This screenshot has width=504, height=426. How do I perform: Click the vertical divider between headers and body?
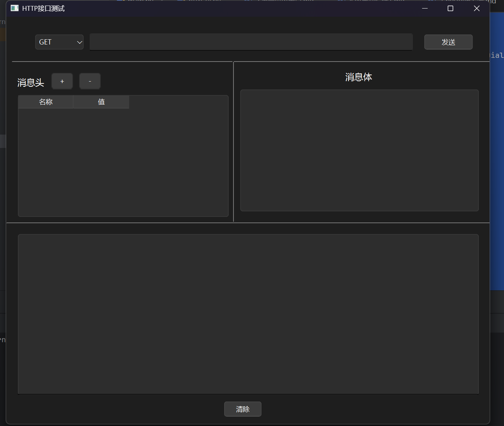click(233, 142)
